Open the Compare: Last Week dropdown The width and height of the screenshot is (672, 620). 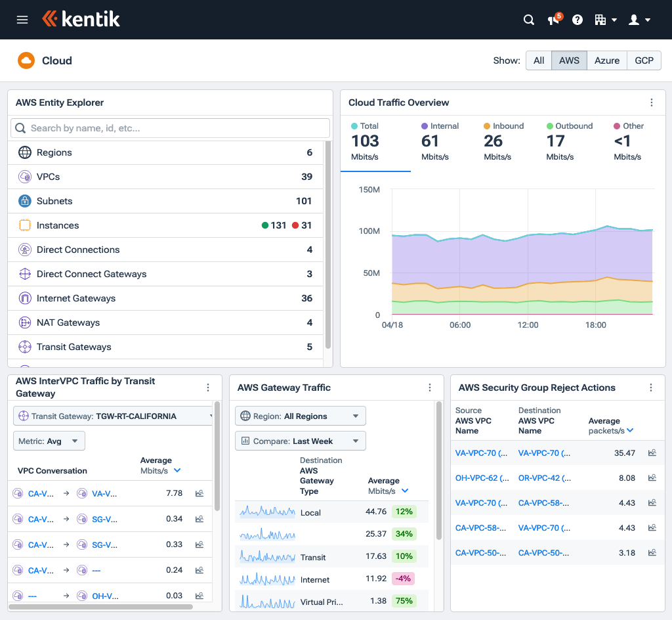coord(300,441)
